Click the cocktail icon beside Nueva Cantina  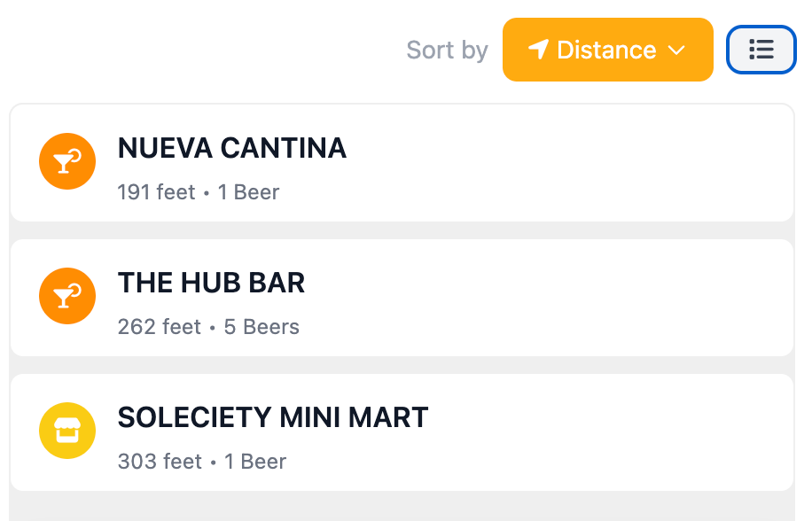pyautogui.click(x=67, y=161)
